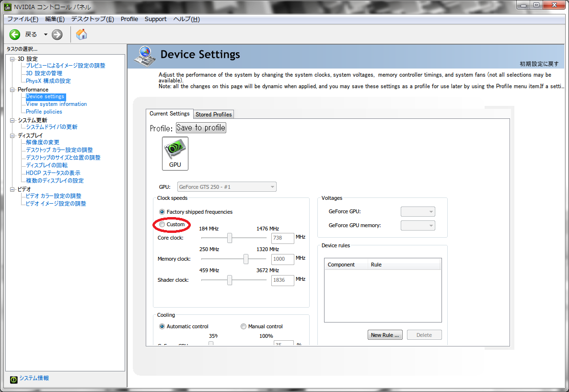The width and height of the screenshot is (569, 392).
Task: Open the ファイル(F) menu
Action: coord(23,19)
